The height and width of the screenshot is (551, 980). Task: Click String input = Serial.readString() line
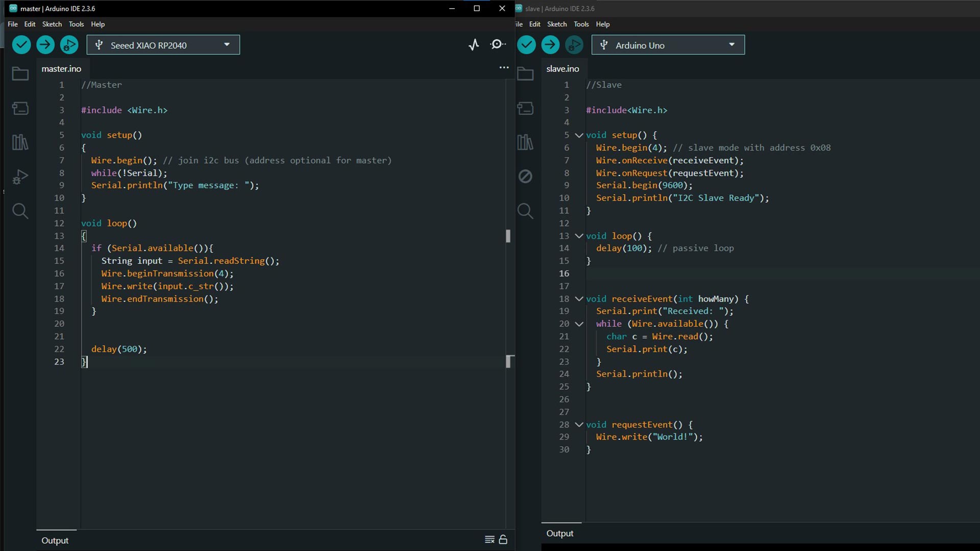pyautogui.click(x=190, y=261)
